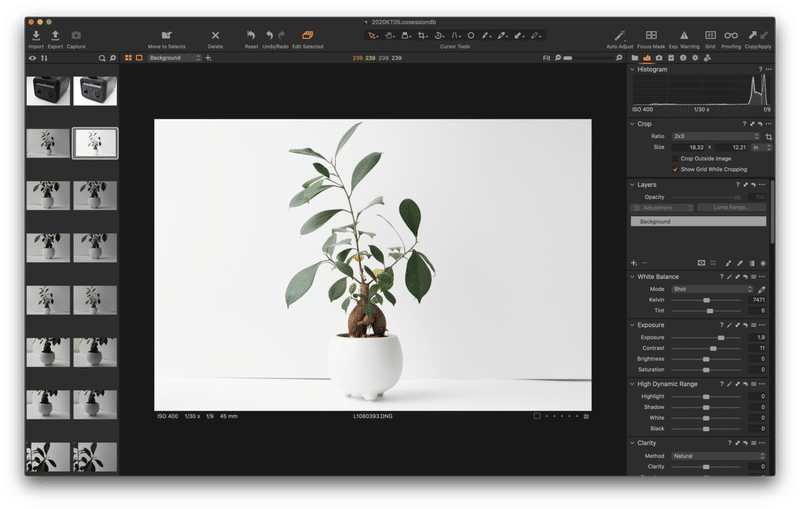This screenshot has height=509, width=800.
Task: Toggle the Exp. Warning triangle icon
Action: pos(684,35)
